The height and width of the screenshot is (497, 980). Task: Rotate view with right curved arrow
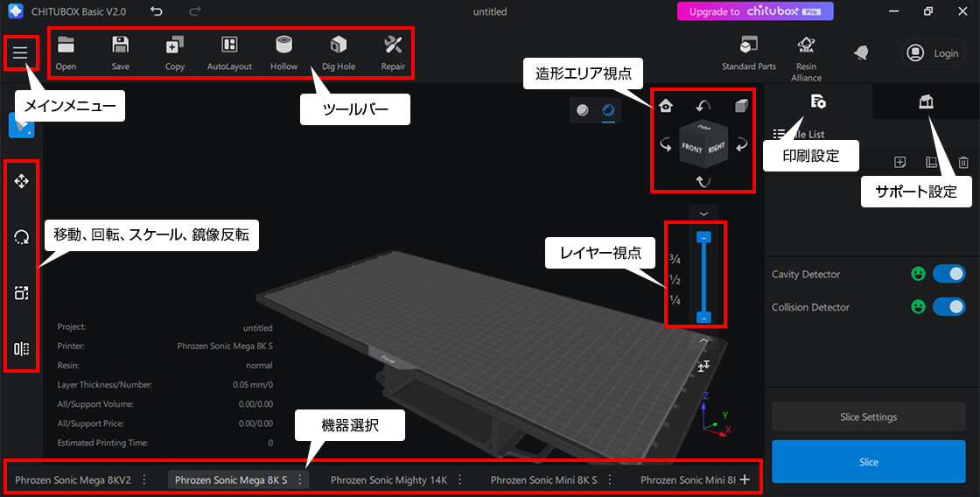pyautogui.click(x=741, y=145)
